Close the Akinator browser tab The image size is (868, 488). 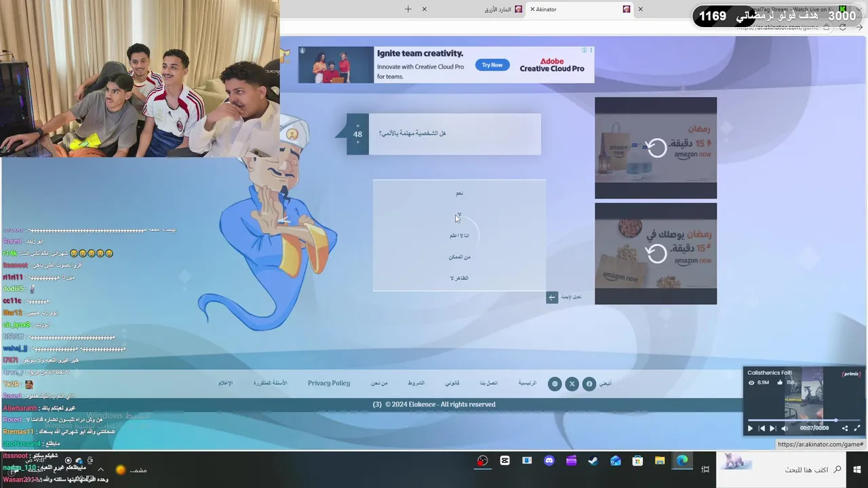click(532, 9)
